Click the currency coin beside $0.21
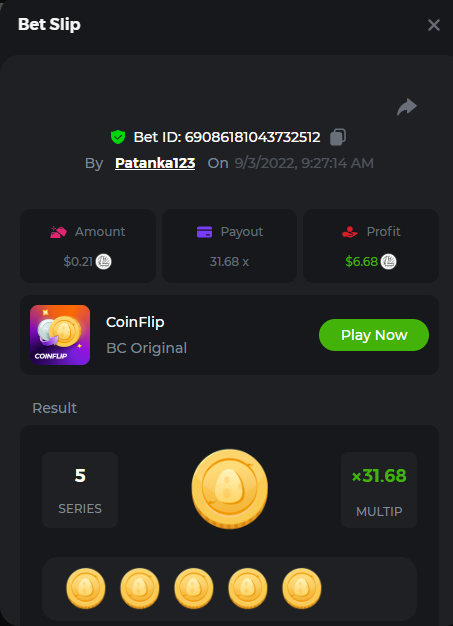Image resolution: width=453 pixels, height=626 pixels. [103, 262]
